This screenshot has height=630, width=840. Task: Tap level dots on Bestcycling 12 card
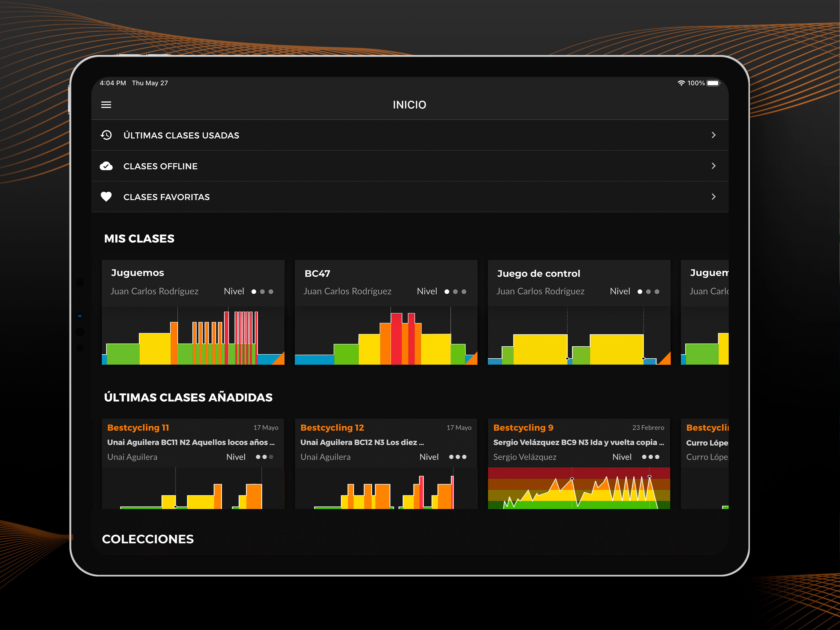click(x=458, y=457)
